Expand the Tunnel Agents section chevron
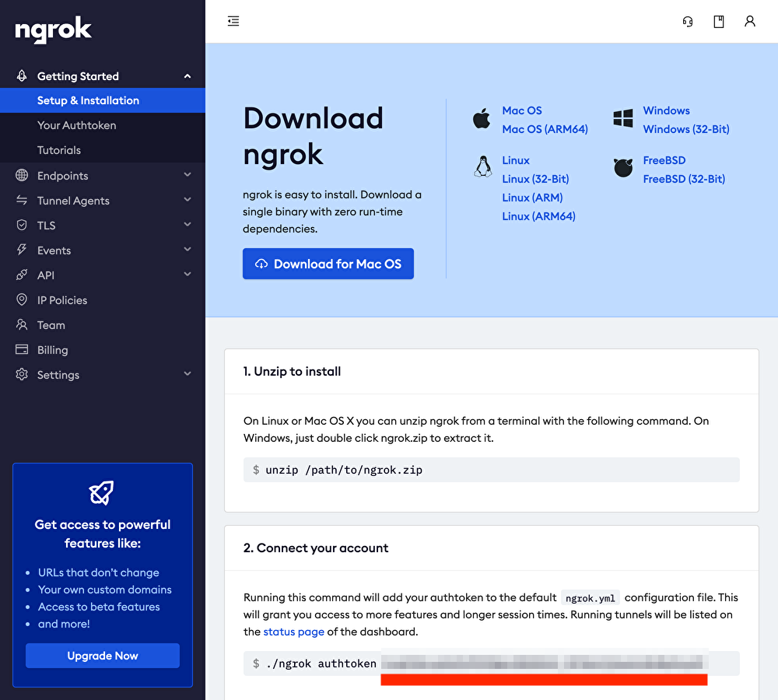 187,199
